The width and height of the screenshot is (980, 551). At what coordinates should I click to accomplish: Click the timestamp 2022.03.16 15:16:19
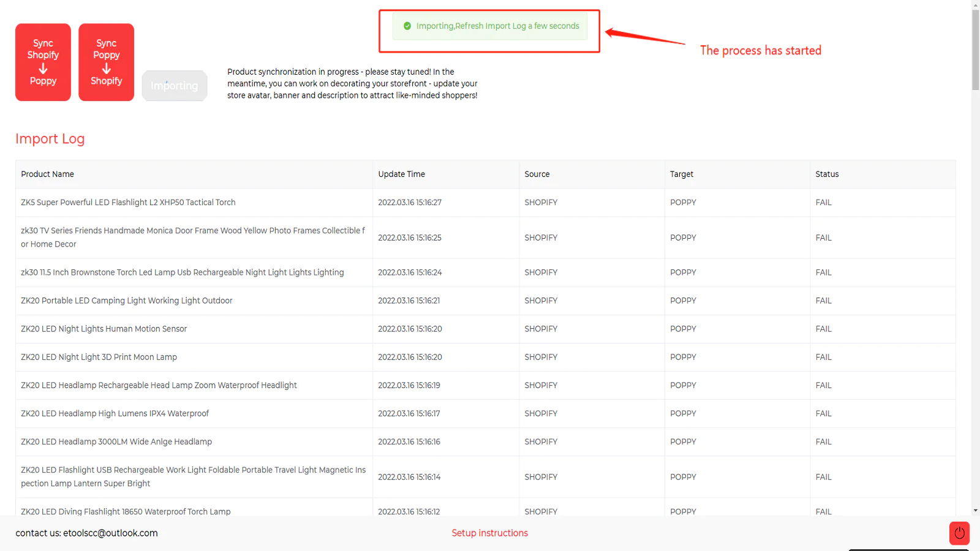click(409, 385)
